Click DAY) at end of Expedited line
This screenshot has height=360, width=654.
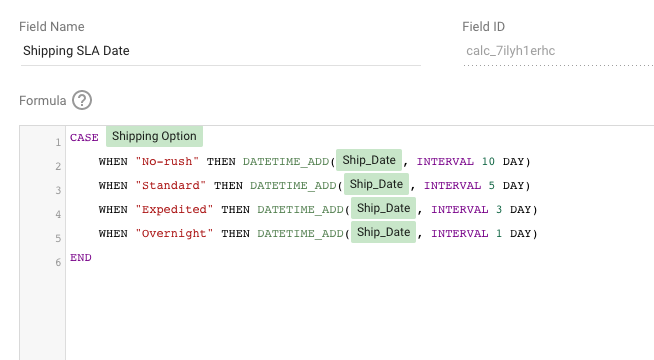click(523, 209)
